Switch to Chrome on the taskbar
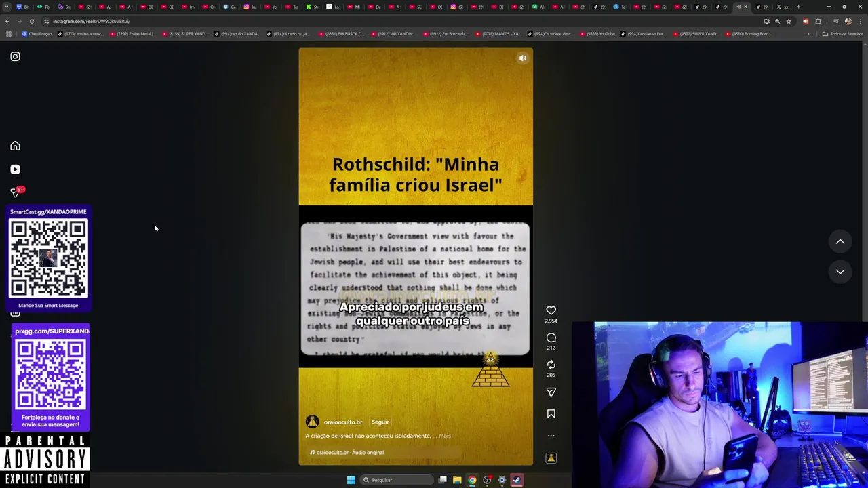 click(x=472, y=480)
